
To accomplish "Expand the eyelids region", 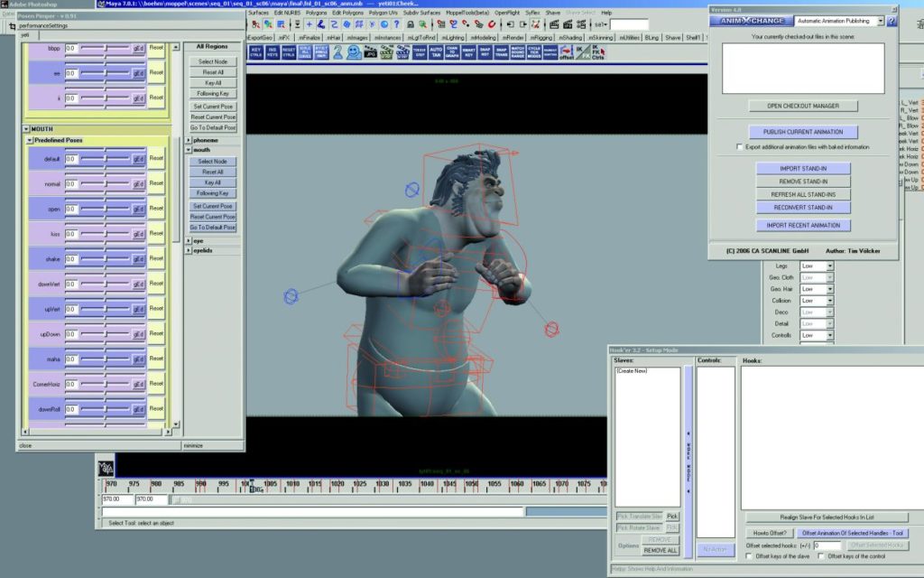I will coord(189,251).
